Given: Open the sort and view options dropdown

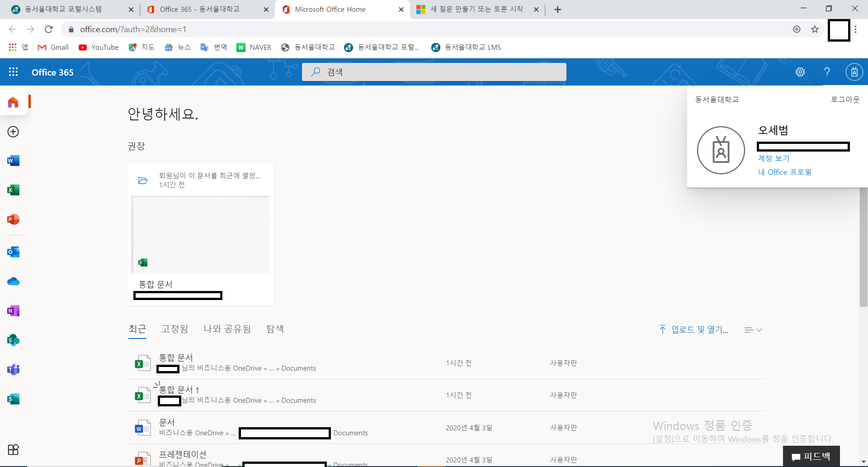Looking at the screenshot, I should tap(753, 330).
